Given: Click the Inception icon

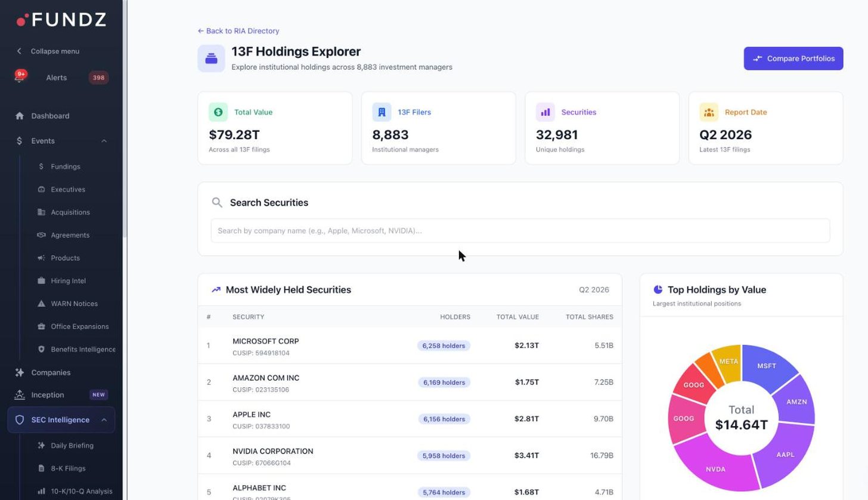Looking at the screenshot, I should (20, 395).
